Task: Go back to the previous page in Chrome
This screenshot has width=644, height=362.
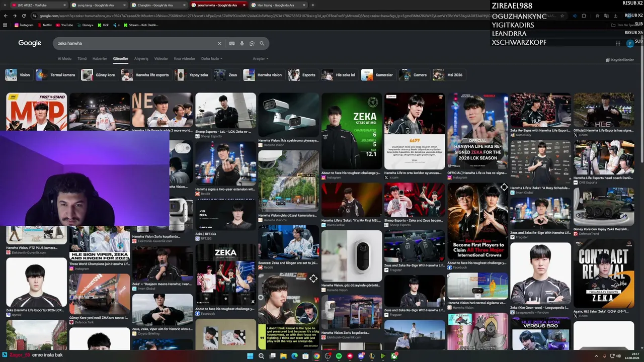Action: coord(6,16)
